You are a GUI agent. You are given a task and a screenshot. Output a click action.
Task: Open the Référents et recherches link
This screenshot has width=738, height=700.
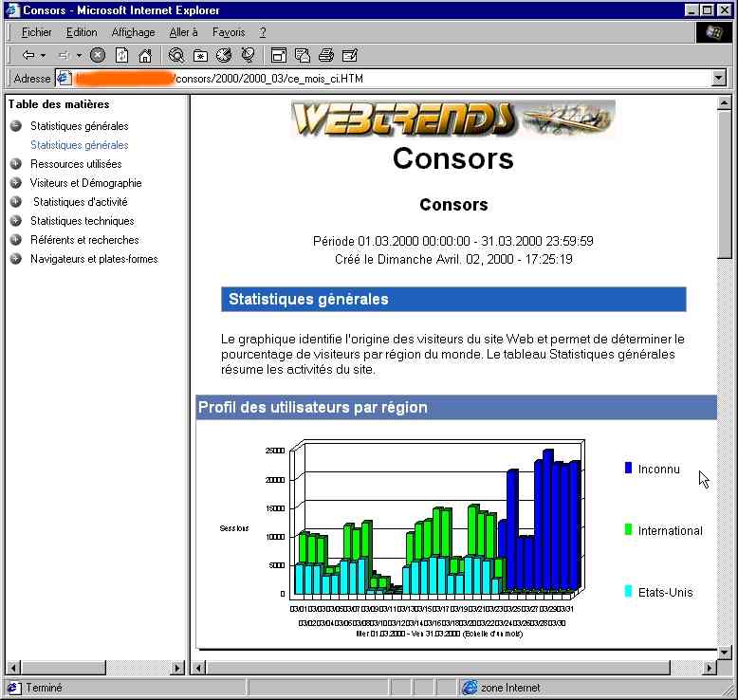[x=84, y=240]
